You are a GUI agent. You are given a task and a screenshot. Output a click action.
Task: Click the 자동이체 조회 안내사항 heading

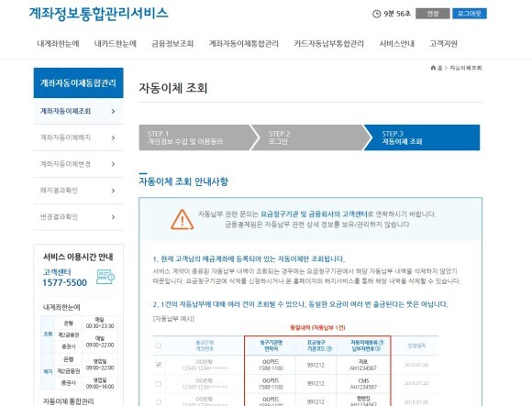[183, 181]
